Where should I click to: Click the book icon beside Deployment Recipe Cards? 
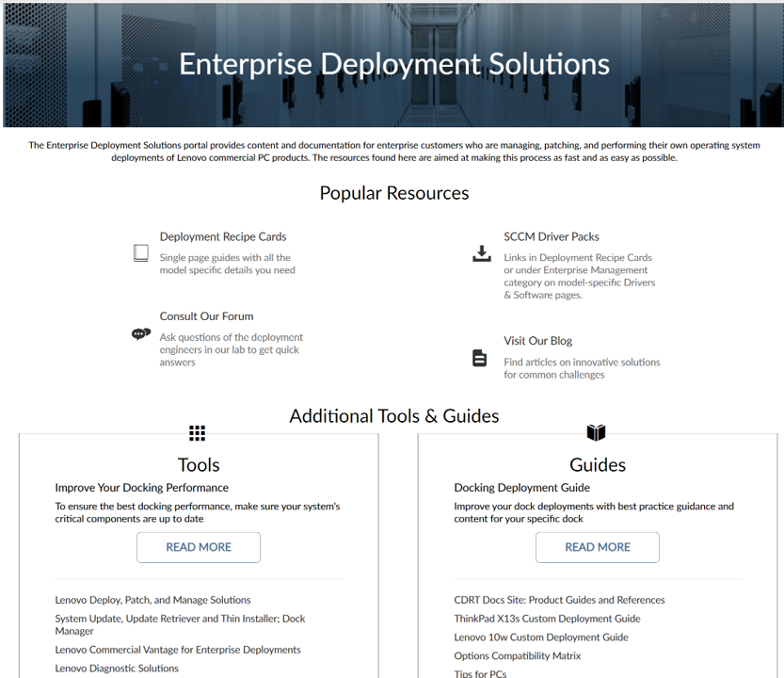[x=141, y=253]
